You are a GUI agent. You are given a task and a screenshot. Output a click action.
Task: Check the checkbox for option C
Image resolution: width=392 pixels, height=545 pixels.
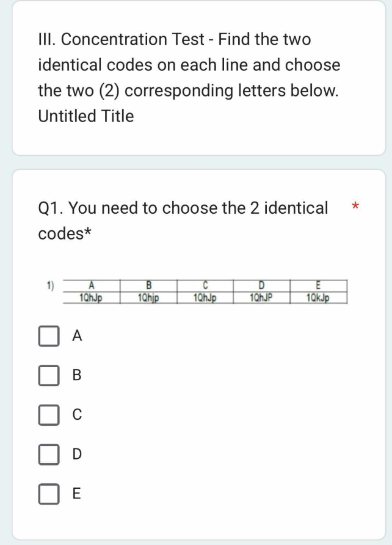coord(48,414)
